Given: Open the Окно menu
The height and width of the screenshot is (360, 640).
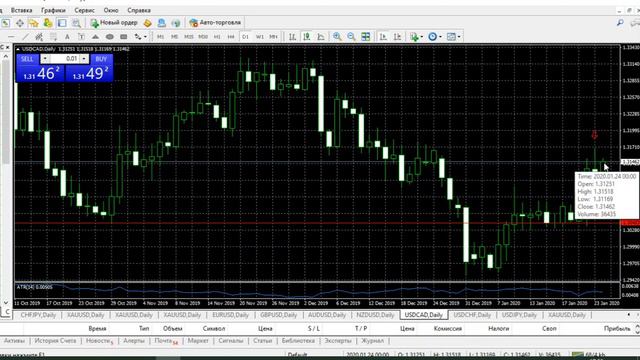Looking at the screenshot, I should coord(111,10).
